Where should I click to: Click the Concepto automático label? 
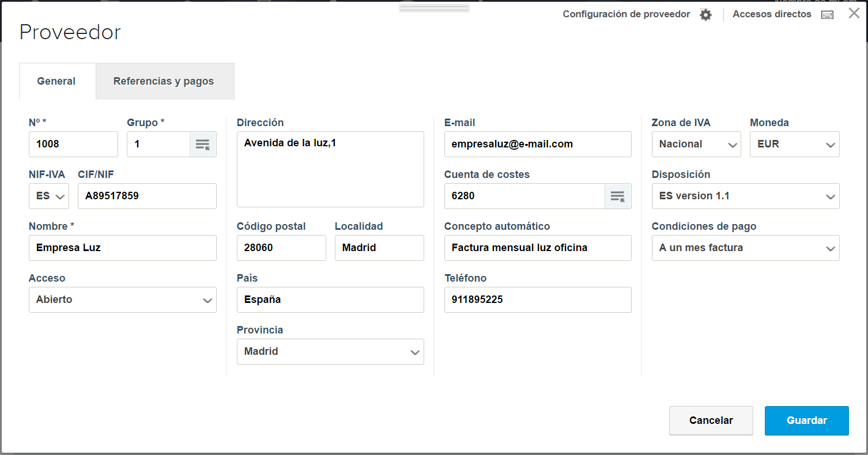(x=497, y=226)
